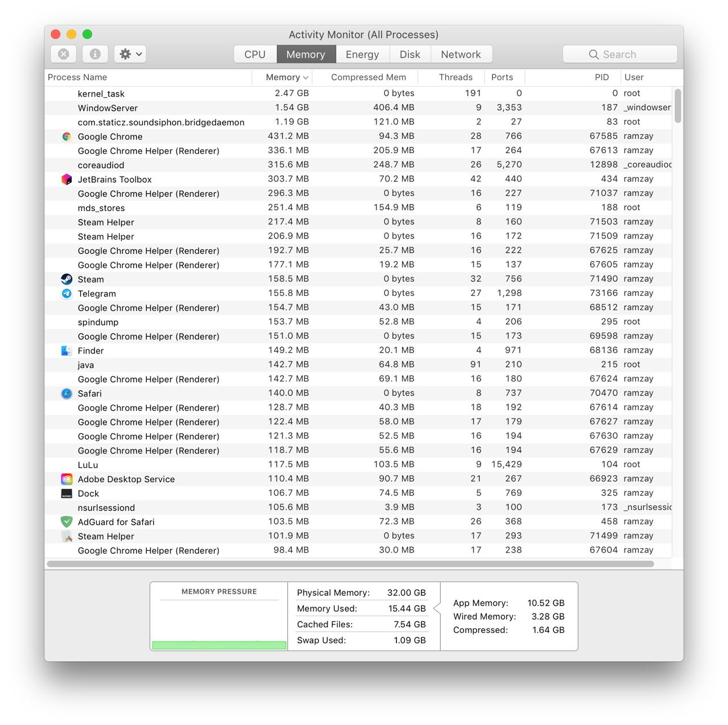Select the LuLu process row

(358, 465)
